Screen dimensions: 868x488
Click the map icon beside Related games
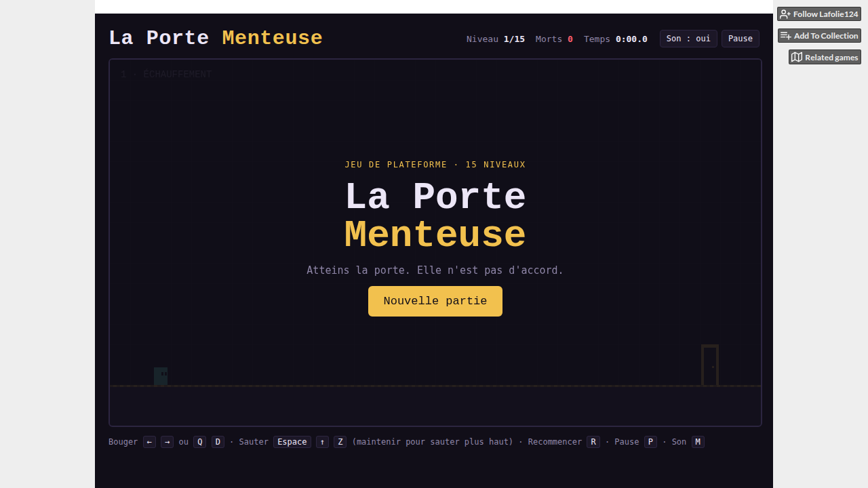(797, 58)
